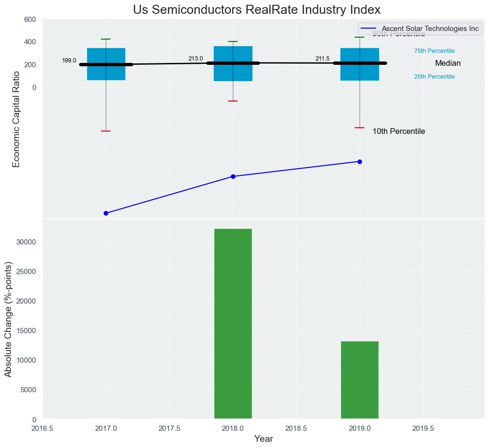
Task: Click the 211.5 median value label
Action: pos(322,59)
